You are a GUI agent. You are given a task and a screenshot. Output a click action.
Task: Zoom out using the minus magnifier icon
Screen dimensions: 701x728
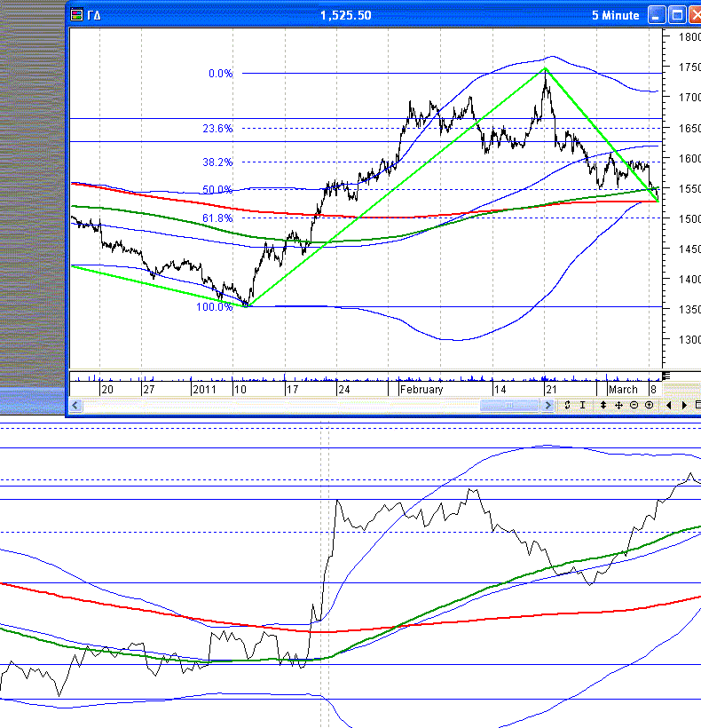point(634,405)
